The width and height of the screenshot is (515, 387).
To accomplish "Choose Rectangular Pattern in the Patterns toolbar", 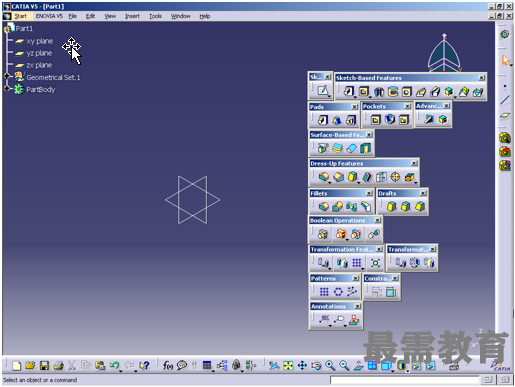I will [x=324, y=292].
